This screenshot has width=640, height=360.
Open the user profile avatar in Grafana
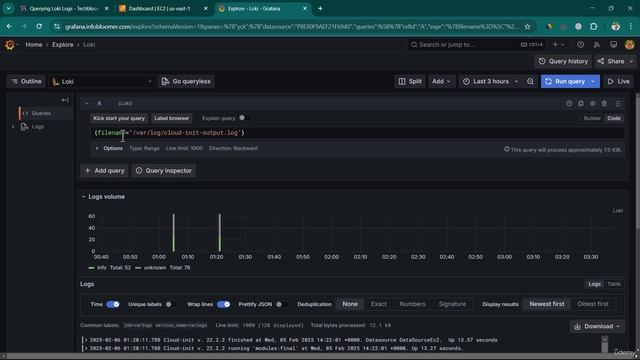(629, 44)
